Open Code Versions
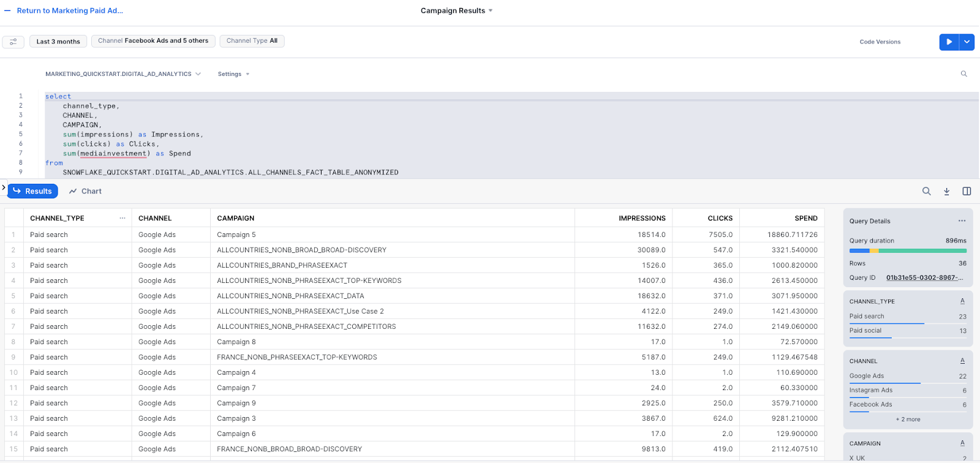 [x=880, y=42]
